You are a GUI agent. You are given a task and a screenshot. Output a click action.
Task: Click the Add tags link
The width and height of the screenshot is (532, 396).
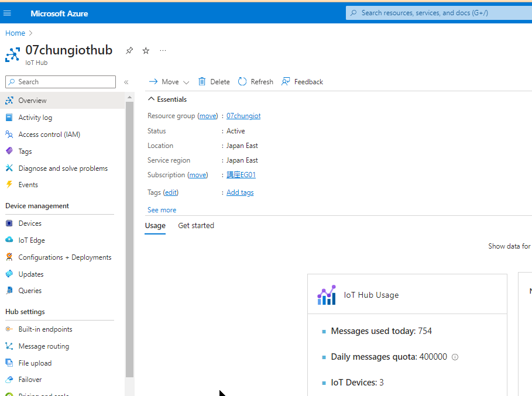pos(240,192)
